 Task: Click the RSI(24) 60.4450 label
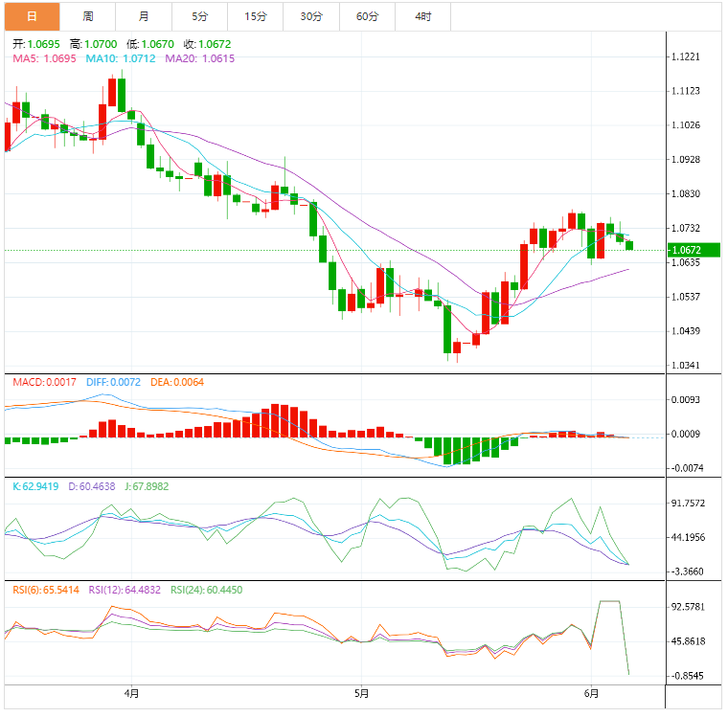[207, 590]
